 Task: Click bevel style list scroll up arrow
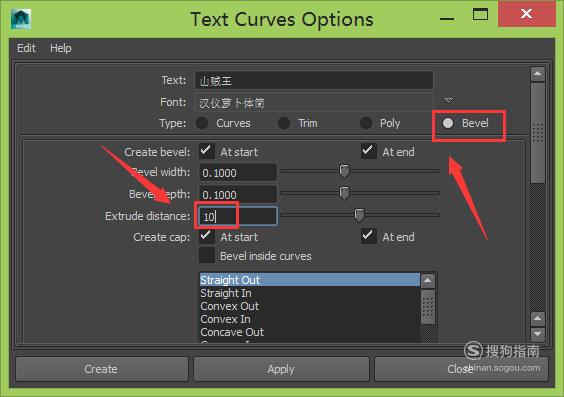point(428,280)
